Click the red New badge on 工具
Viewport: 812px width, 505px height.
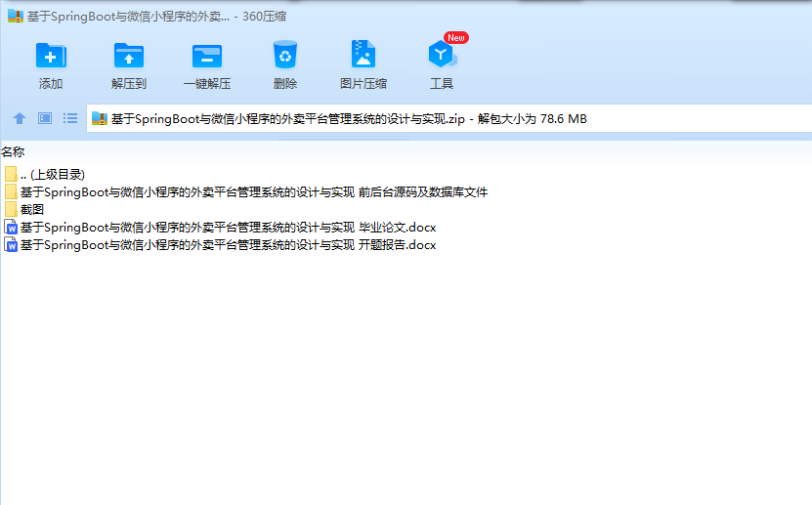(x=455, y=38)
